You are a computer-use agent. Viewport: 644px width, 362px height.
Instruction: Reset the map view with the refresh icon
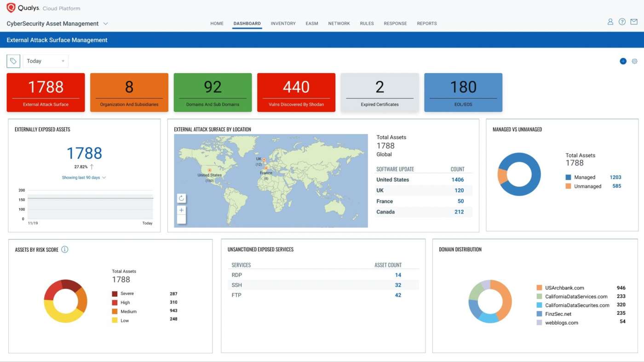pyautogui.click(x=181, y=198)
